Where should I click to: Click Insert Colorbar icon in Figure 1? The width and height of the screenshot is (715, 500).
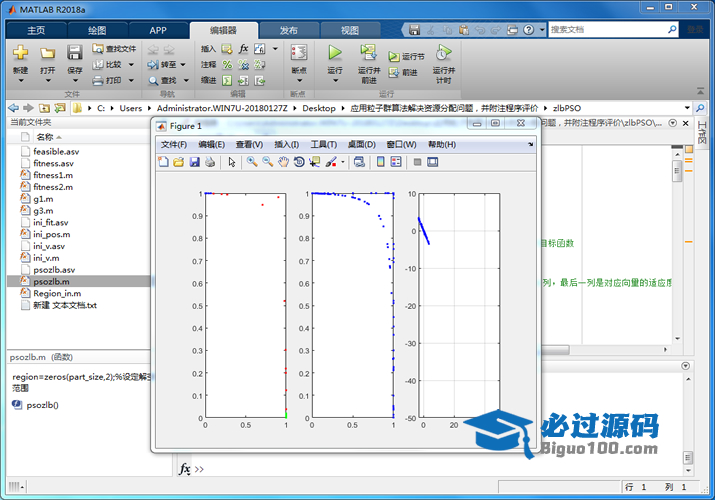coord(380,162)
